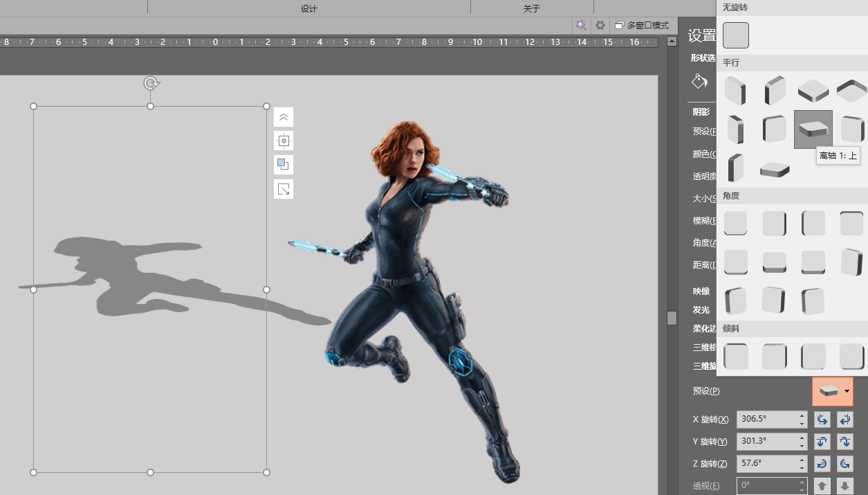868x495 pixels.
Task: Select the first preset in 角度 second row
Action: coord(735,262)
